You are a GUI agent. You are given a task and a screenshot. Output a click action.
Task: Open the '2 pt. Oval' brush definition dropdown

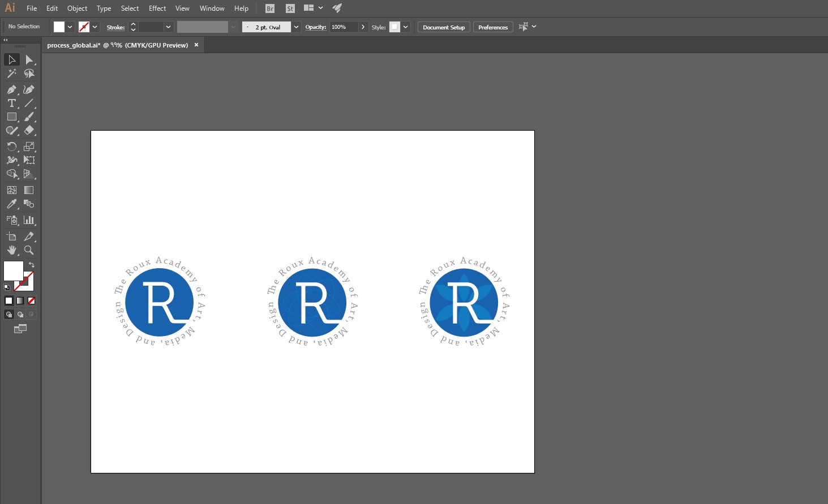coord(296,27)
